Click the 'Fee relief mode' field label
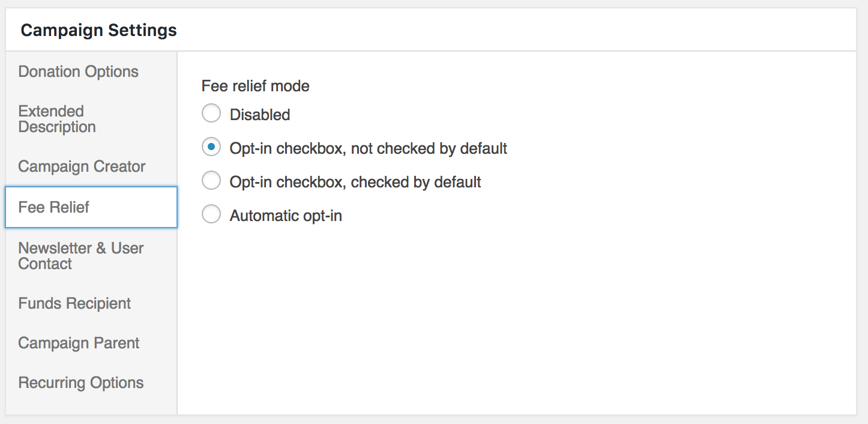The width and height of the screenshot is (868, 424). tap(255, 86)
